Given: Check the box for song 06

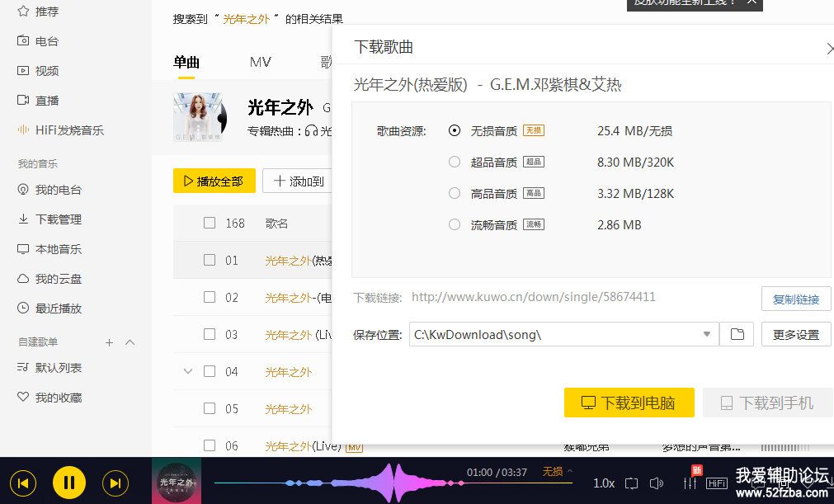Looking at the screenshot, I should (x=210, y=445).
